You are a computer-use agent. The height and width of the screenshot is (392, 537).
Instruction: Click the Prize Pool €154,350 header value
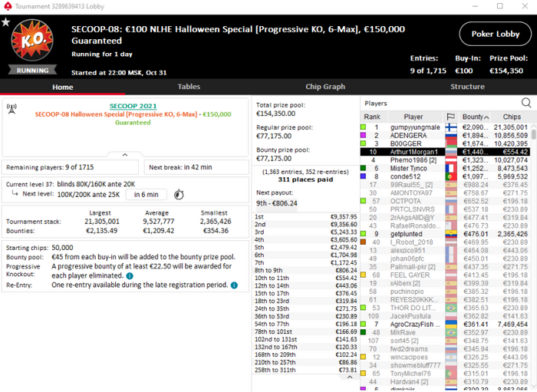pyautogui.click(x=506, y=71)
